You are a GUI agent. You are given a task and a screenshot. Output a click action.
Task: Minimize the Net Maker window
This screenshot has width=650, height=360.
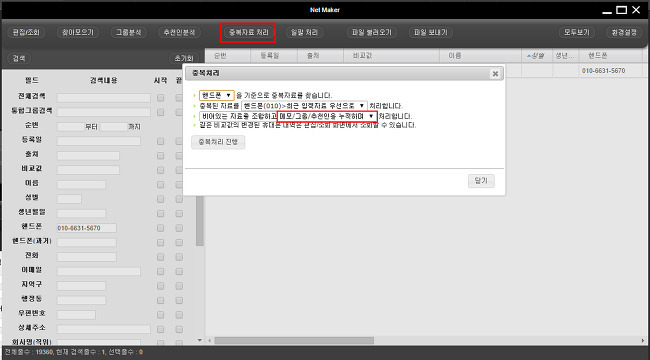pyautogui.click(x=607, y=12)
